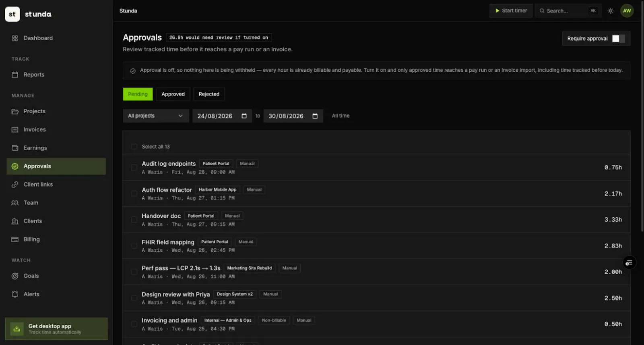Check the Select all 13 checkbox
The height and width of the screenshot is (345, 644).
pos(134,147)
